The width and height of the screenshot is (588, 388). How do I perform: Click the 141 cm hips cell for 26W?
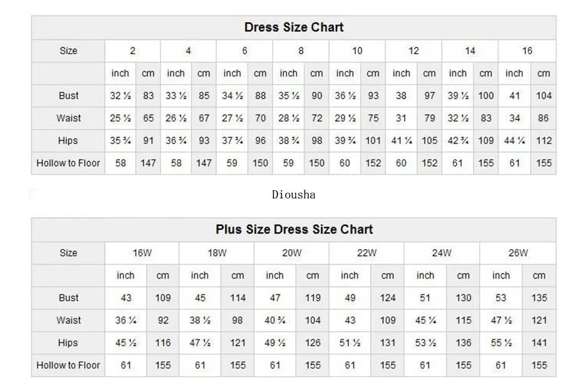tap(539, 343)
